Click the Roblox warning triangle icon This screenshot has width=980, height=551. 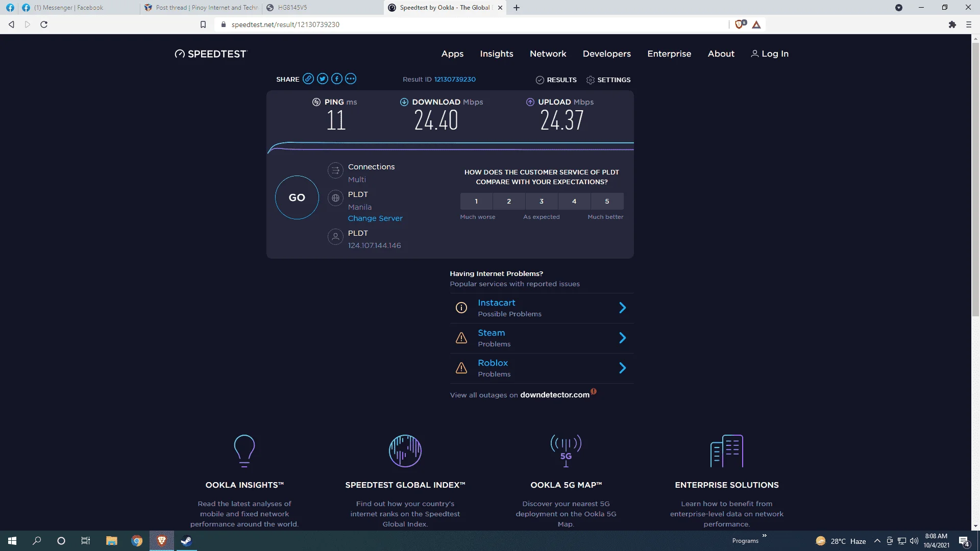pyautogui.click(x=461, y=368)
